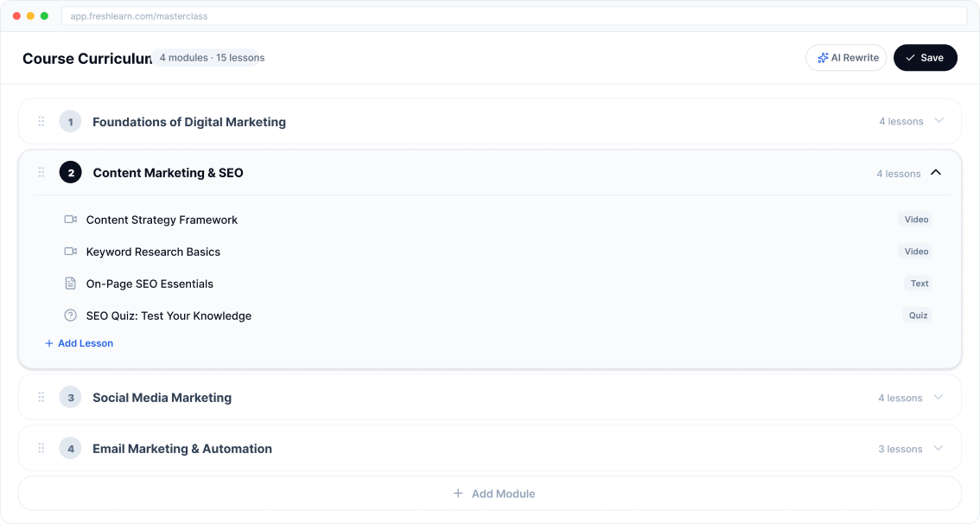
Task: Save the course curriculum
Action: [926, 57]
